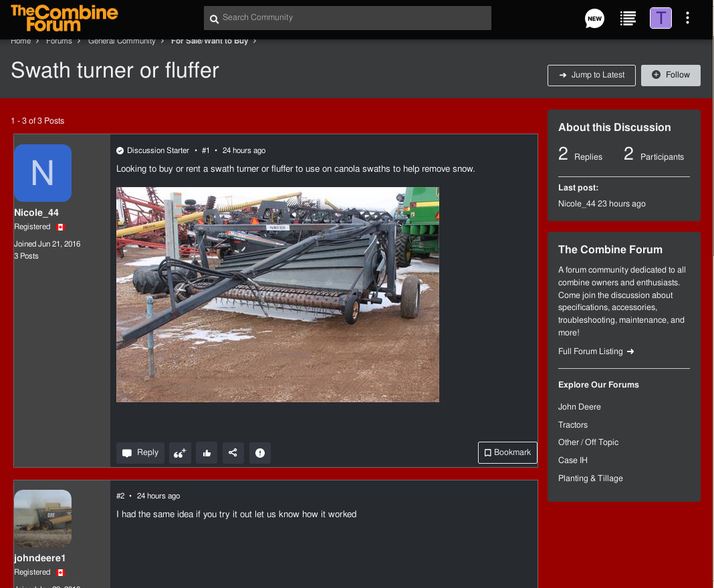
Task: Open post #2 permalink number
Action: (120, 496)
